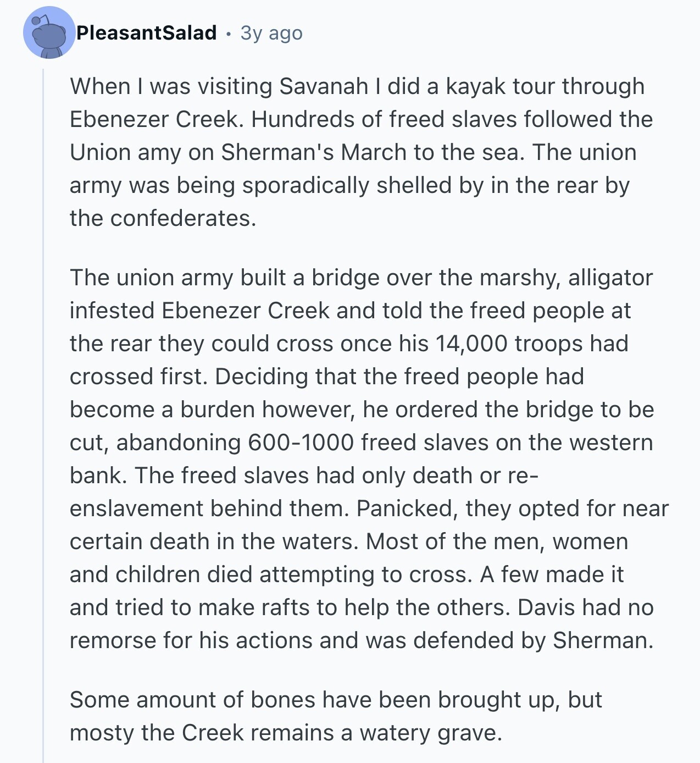700x763 pixels.
Task: Click the paragraph starting 'Some amount of bones'
Action: point(335,716)
